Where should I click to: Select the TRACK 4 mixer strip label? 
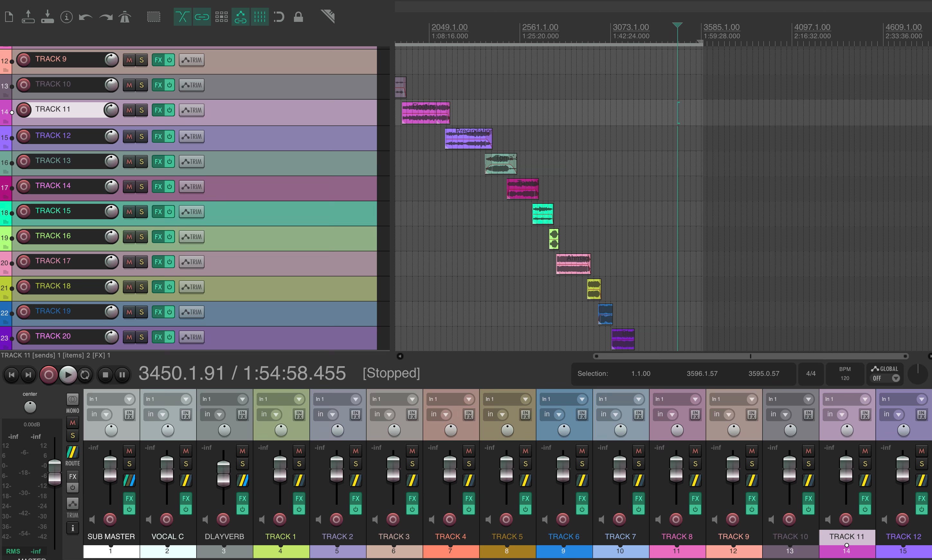450,536
